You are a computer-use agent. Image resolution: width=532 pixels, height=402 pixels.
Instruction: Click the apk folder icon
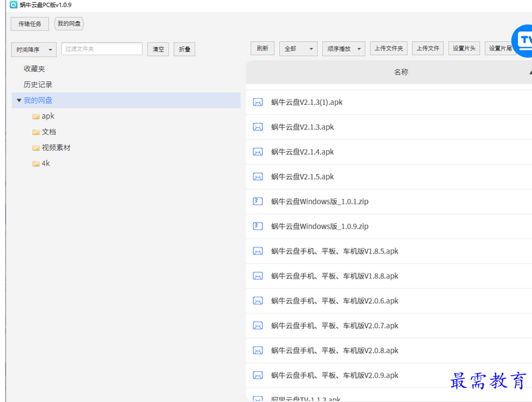coord(36,116)
